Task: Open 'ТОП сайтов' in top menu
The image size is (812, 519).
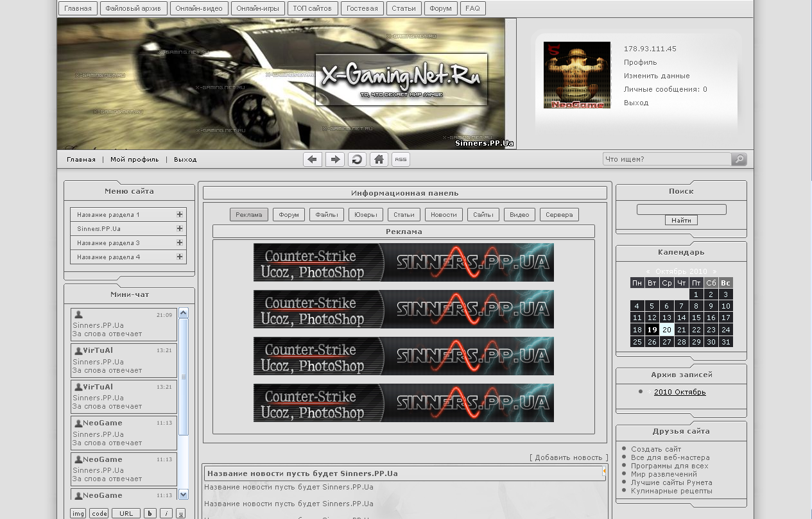Action: [x=313, y=8]
